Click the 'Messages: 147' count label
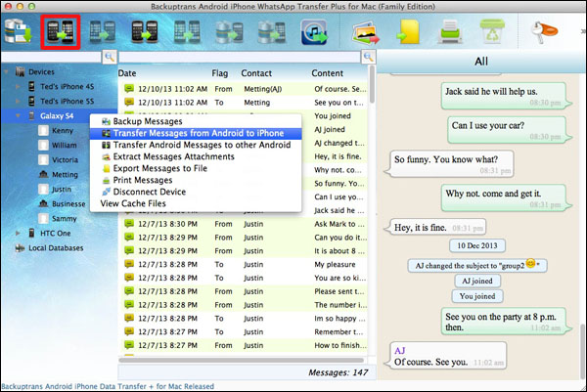Image resolution: width=587 pixels, height=392 pixels. point(339,372)
